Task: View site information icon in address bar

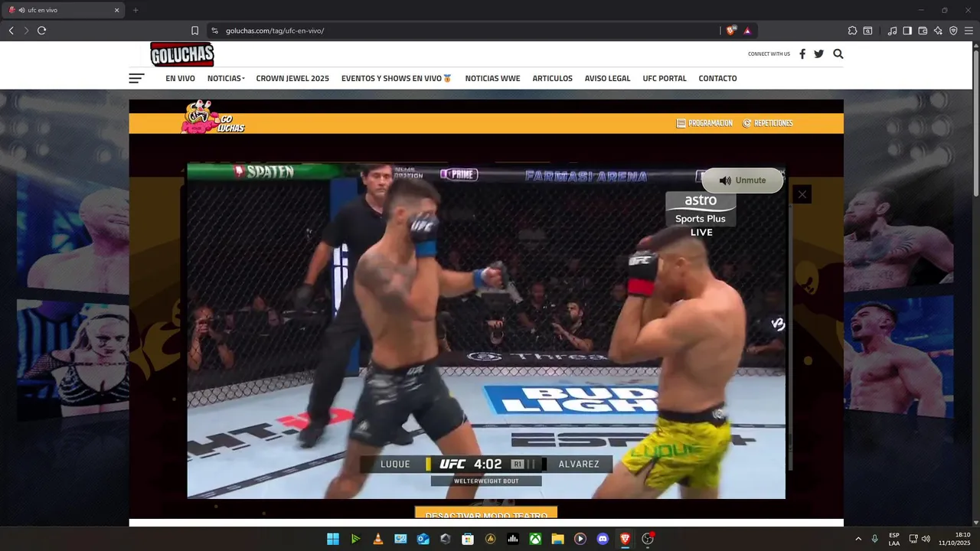Action: (x=214, y=31)
